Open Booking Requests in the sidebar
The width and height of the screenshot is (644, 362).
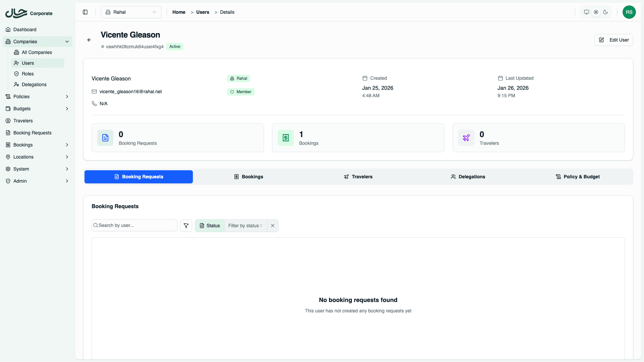(x=32, y=133)
